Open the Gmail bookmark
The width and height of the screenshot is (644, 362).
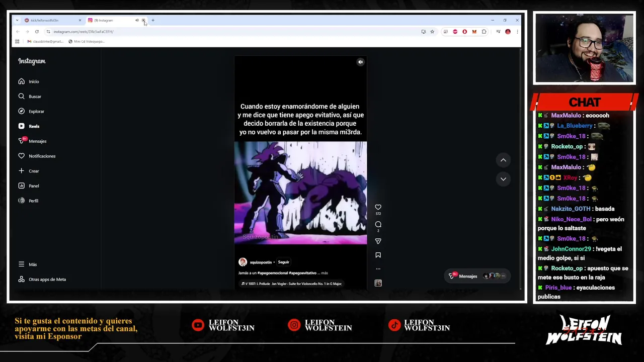tap(45, 41)
